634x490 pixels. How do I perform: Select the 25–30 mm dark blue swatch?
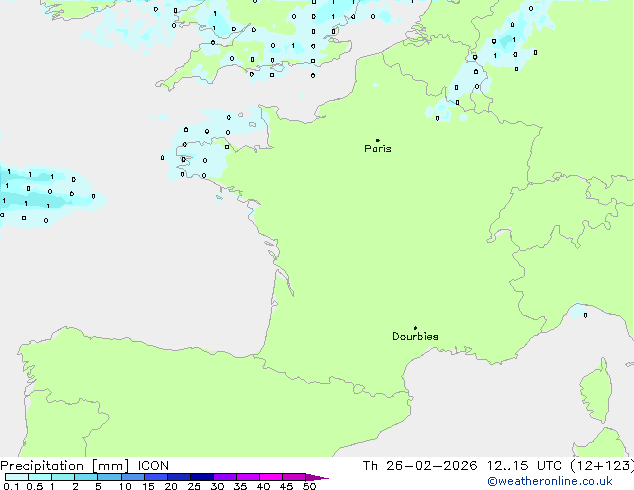[202, 477]
